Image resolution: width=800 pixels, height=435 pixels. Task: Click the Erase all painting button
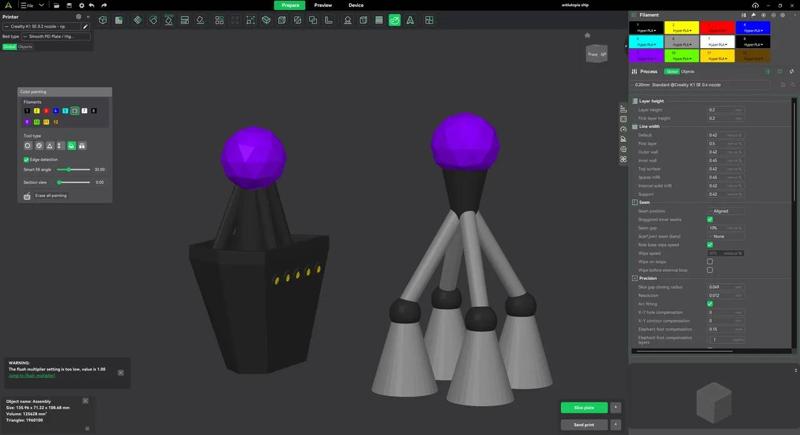coord(51,196)
